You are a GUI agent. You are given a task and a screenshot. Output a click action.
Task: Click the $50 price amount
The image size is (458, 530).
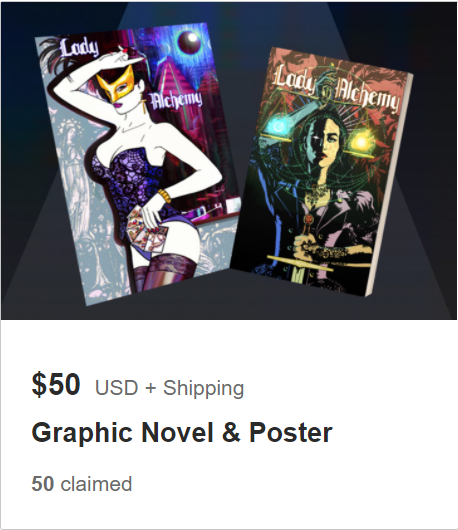pos(56,384)
